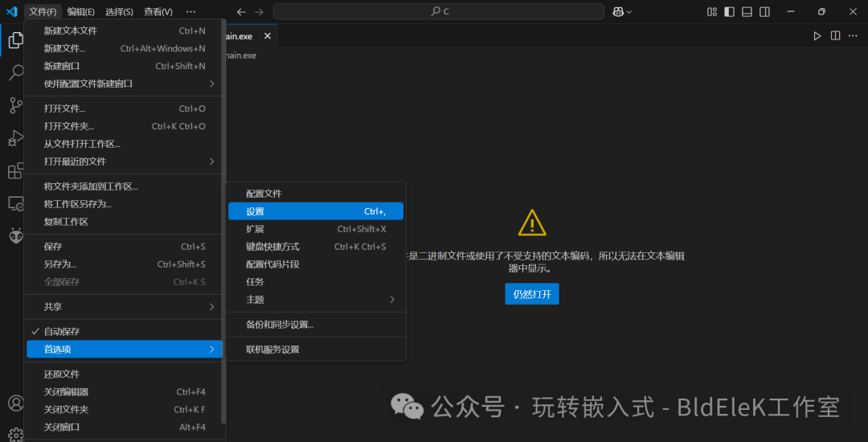The image size is (868, 442).
Task: Click the 仍然打开 button
Action: click(532, 294)
